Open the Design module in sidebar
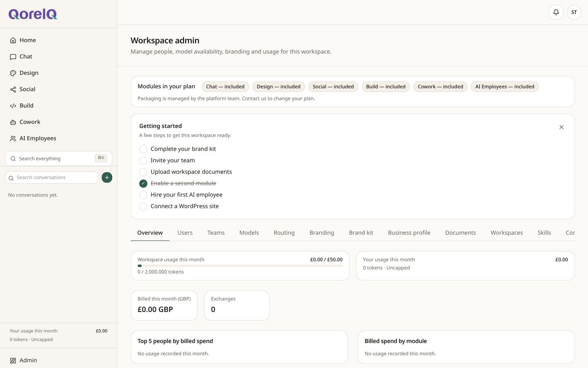The height and width of the screenshot is (368, 588). pyautogui.click(x=58, y=73)
